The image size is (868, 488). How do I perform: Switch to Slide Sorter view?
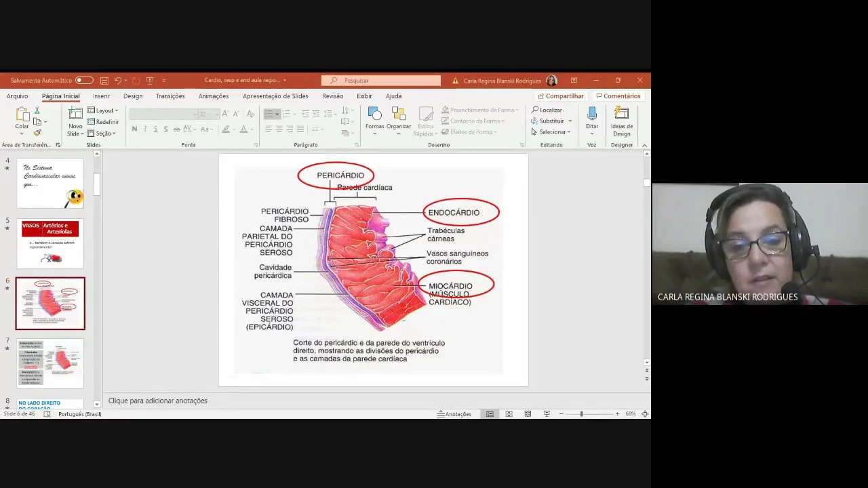[x=509, y=414]
